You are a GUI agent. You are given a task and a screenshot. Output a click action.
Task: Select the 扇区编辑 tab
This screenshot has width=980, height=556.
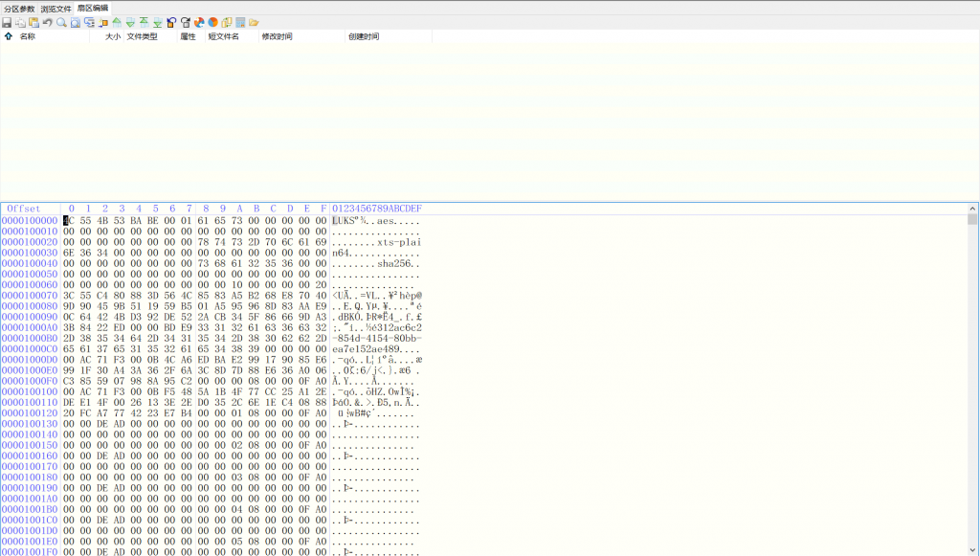point(93,8)
